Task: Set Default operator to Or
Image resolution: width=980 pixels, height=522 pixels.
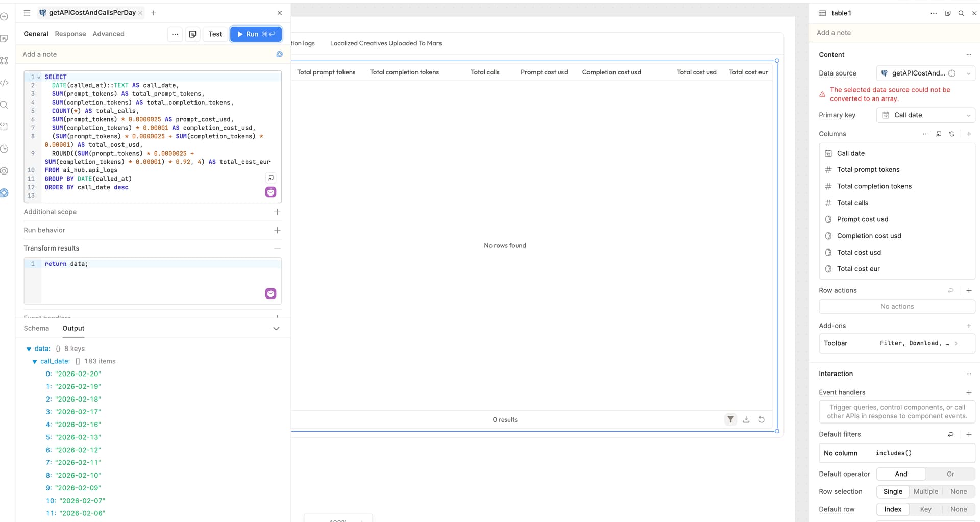Action: pos(950,474)
